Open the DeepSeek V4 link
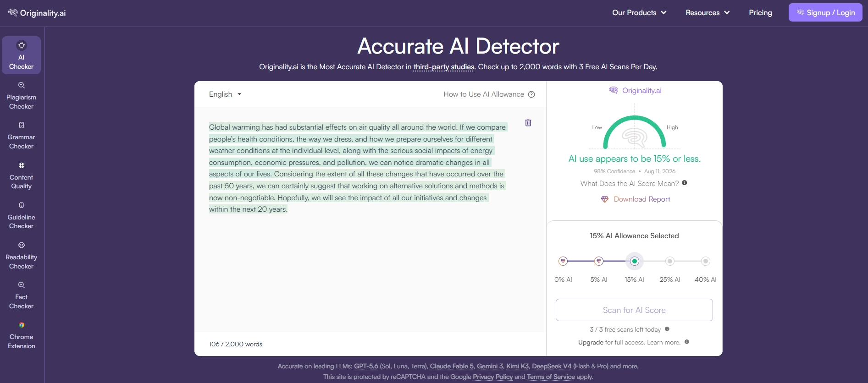 click(552, 366)
